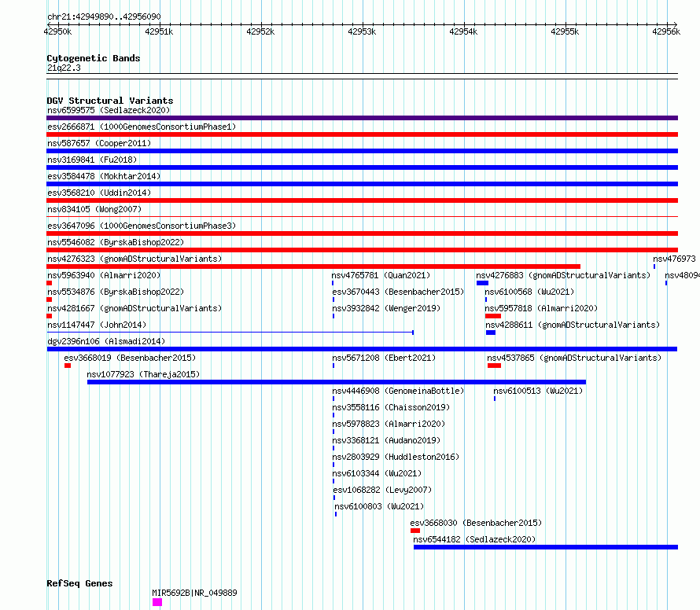Click the 42951k ruler position
The image size is (700, 610).
(159, 31)
